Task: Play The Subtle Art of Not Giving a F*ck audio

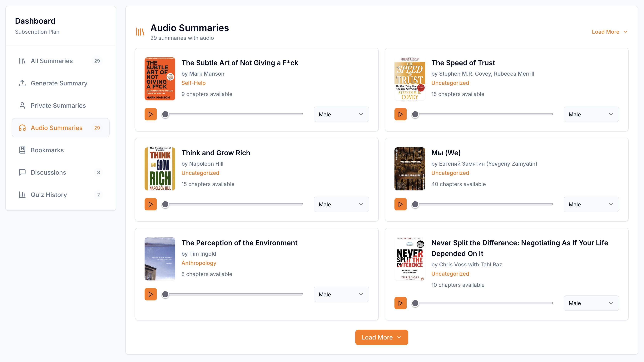Action: [151, 114]
